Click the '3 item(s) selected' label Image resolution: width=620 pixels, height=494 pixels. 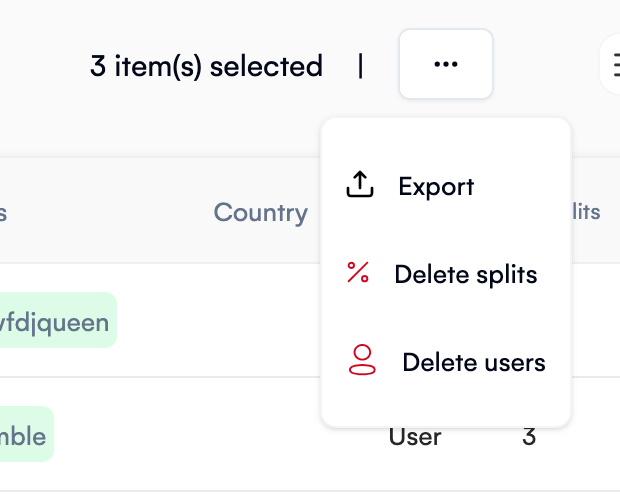206,66
